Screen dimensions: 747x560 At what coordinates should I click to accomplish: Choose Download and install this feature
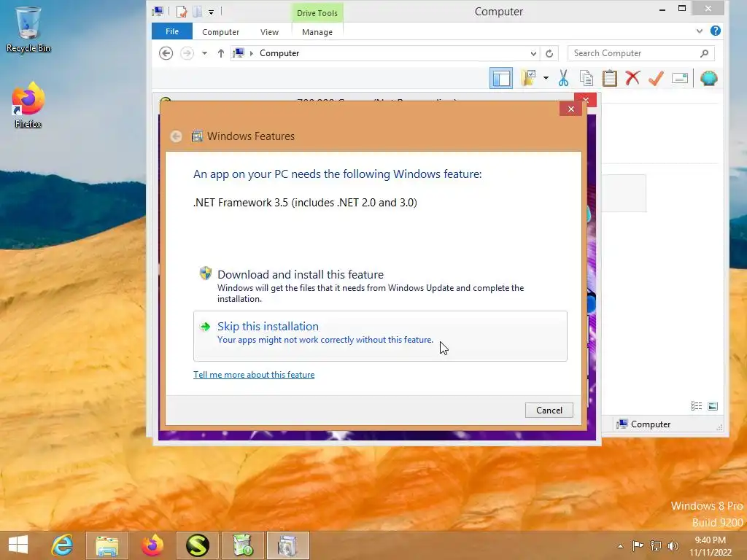point(379,285)
